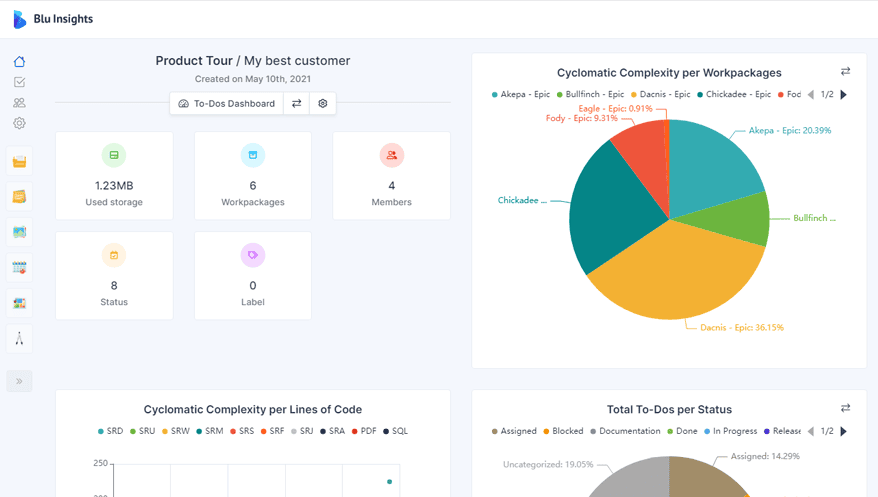Click the Status card calendar icon
Image resolution: width=878 pixels, height=497 pixels.
[114, 255]
